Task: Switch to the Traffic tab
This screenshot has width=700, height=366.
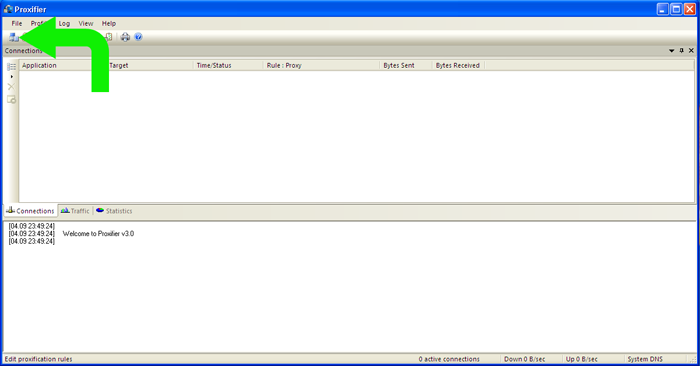Action: 75,211
